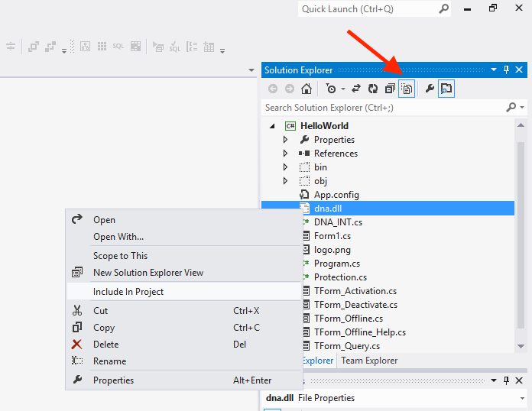Close the Solution Explorer panel

point(519,70)
